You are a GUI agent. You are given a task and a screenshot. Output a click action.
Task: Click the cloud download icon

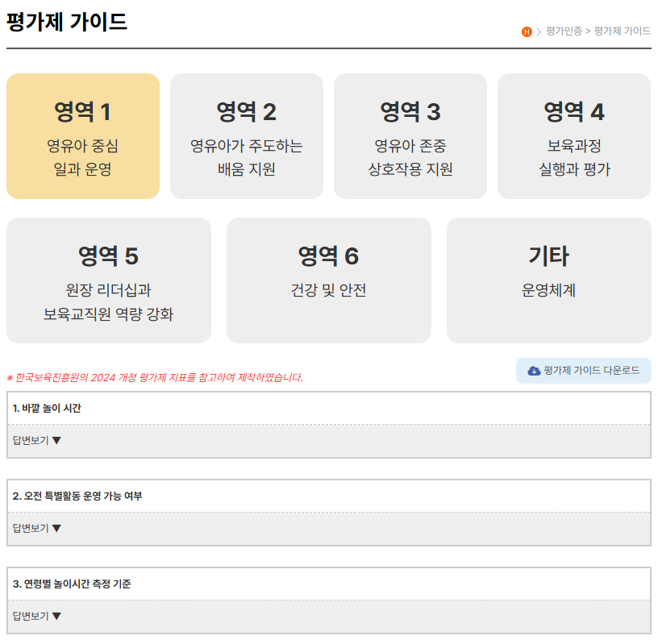click(x=534, y=371)
